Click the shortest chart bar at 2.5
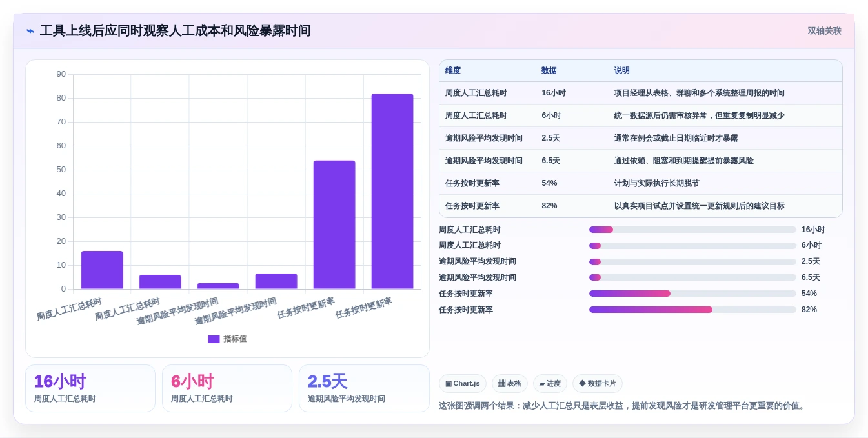This screenshot has width=868, height=438. coord(218,286)
